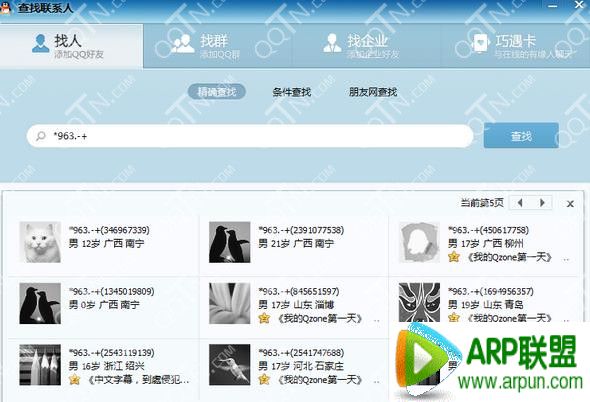
Task: Click the search box containing *963.-+
Action: point(250,136)
